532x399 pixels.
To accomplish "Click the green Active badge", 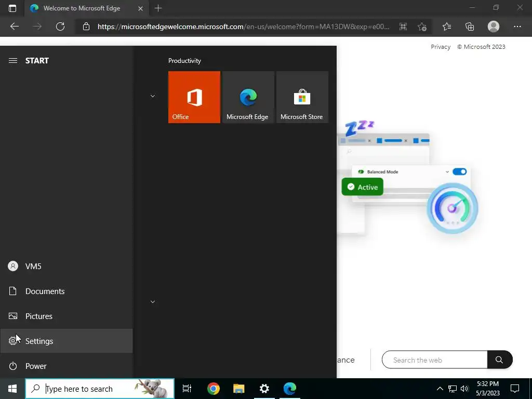I will click(362, 187).
